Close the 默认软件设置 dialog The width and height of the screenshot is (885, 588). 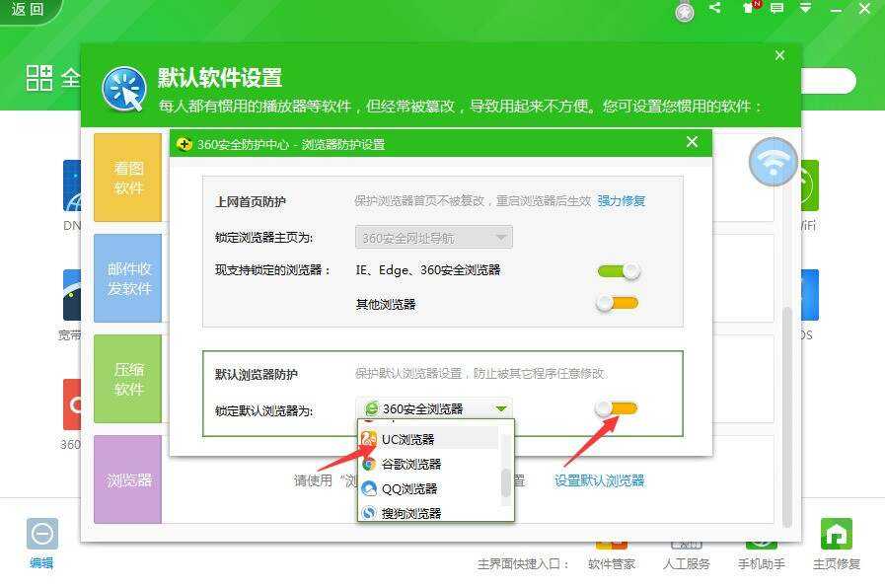click(x=779, y=55)
